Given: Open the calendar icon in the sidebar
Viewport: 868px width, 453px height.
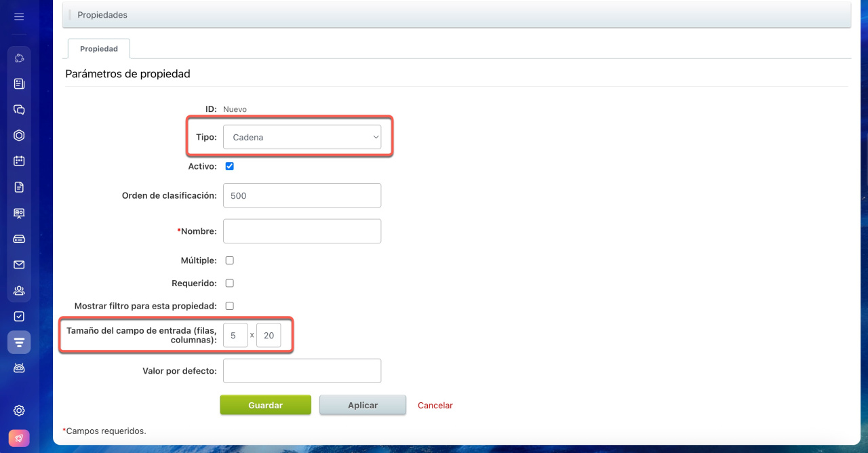Looking at the screenshot, I should pos(19,161).
